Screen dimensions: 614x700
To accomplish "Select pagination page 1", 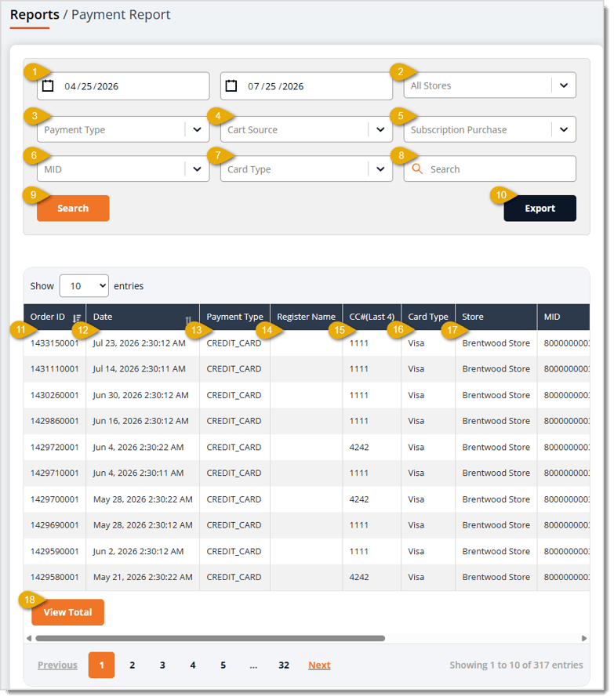I will tap(101, 665).
